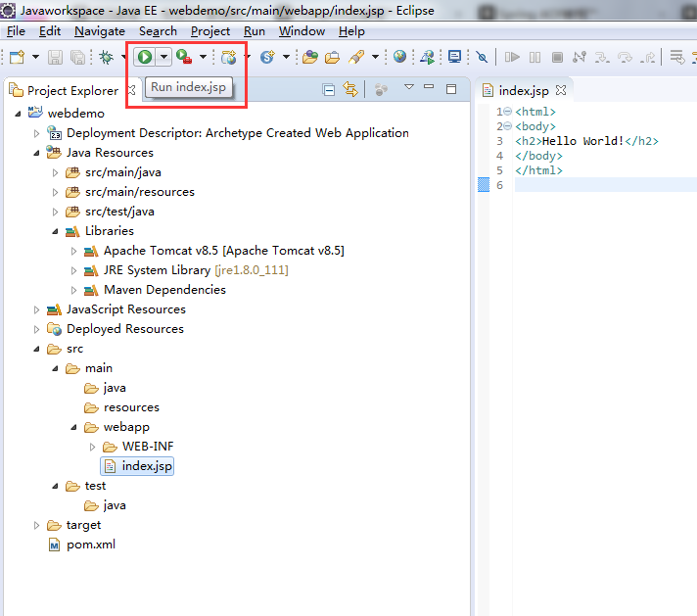
Task: Expand the JRE System Library node
Action: 73,270
